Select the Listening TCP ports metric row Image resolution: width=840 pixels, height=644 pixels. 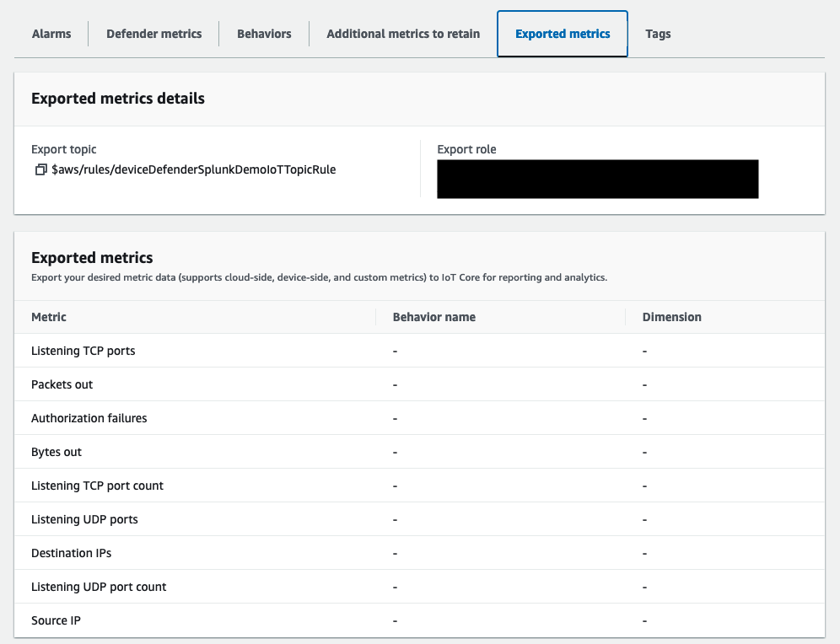coord(83,350)
